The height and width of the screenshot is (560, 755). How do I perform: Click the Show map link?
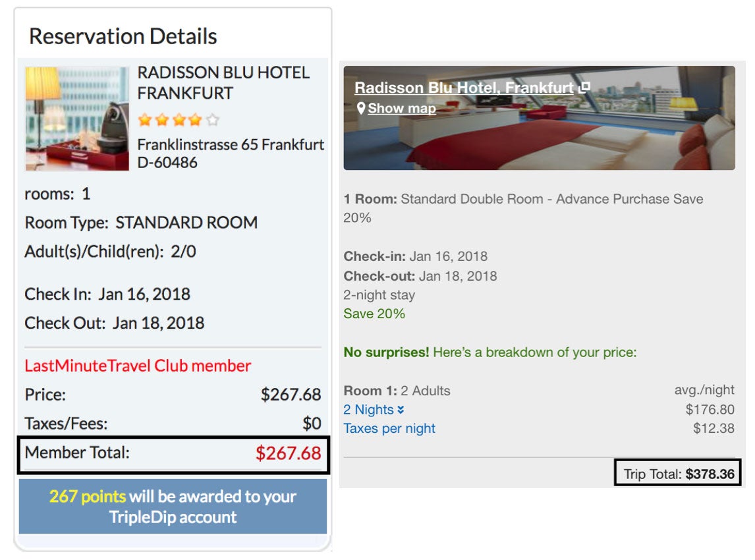coord(402,108)
